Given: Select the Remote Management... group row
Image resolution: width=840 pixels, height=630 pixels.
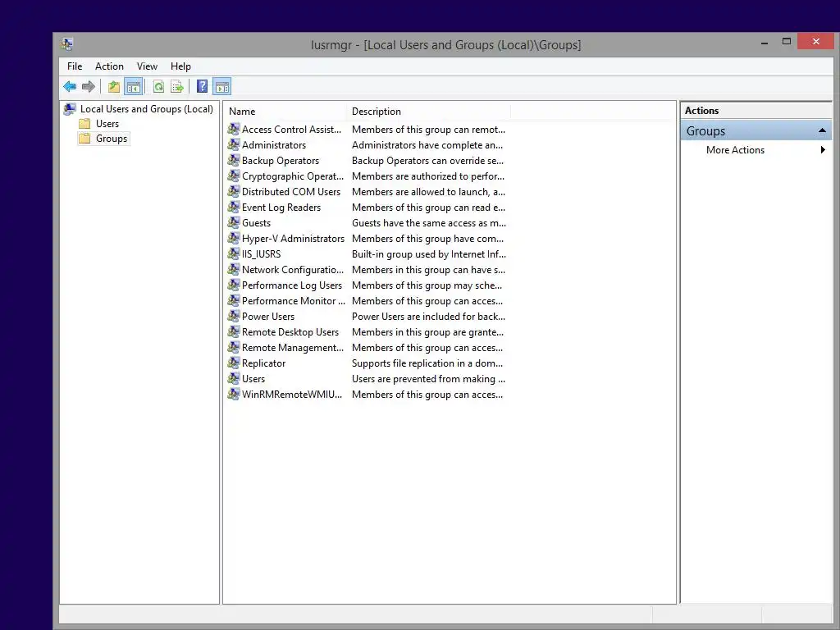Looking at the screenshot, I should (x=293, y=347).
